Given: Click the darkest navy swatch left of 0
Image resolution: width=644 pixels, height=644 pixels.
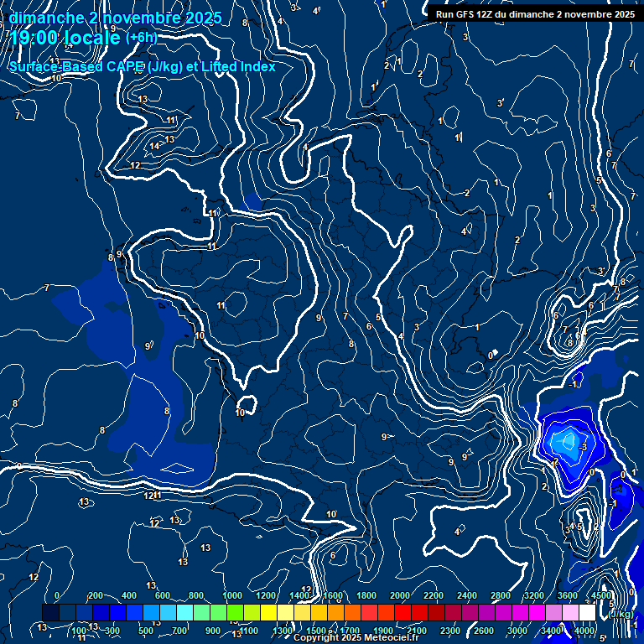Looking at the screenshot, I should 50,612.
